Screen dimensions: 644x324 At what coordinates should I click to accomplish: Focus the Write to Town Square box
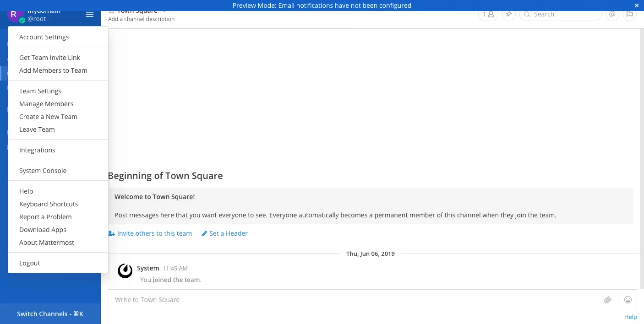click(x=353, y=300)
